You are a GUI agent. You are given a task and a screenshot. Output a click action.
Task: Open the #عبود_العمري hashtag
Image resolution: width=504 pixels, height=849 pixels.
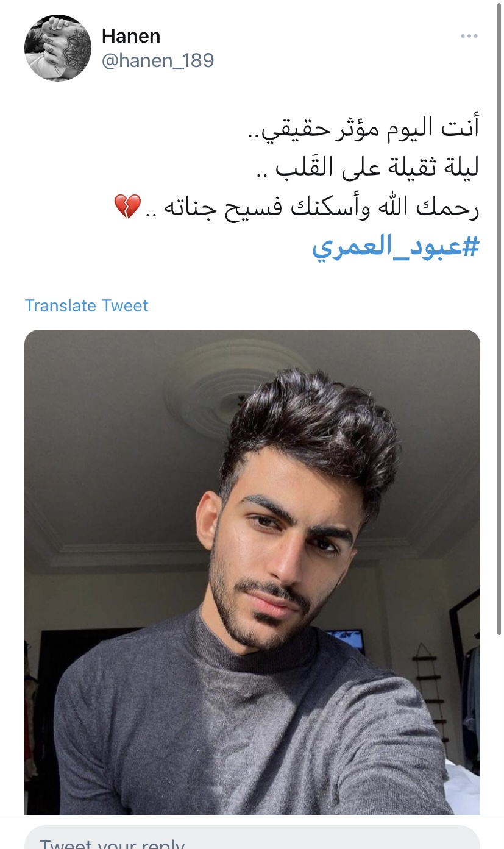[396, 249]
